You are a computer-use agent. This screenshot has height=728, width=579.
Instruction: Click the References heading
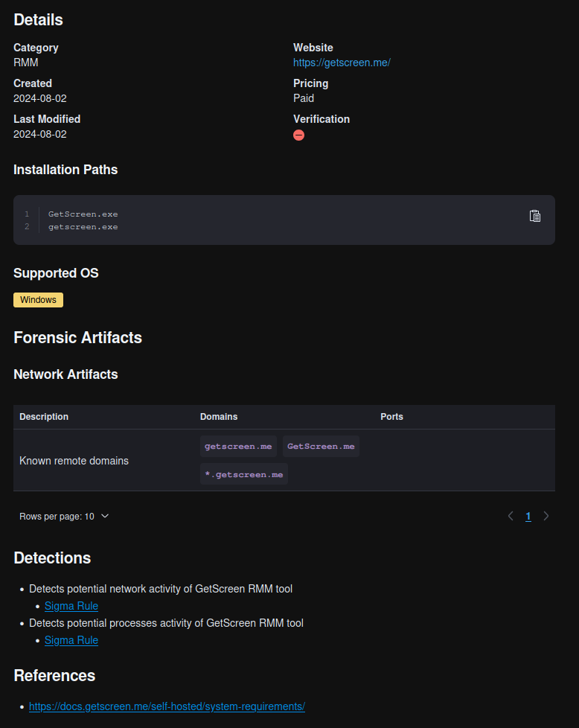click(x=54, y=676)
